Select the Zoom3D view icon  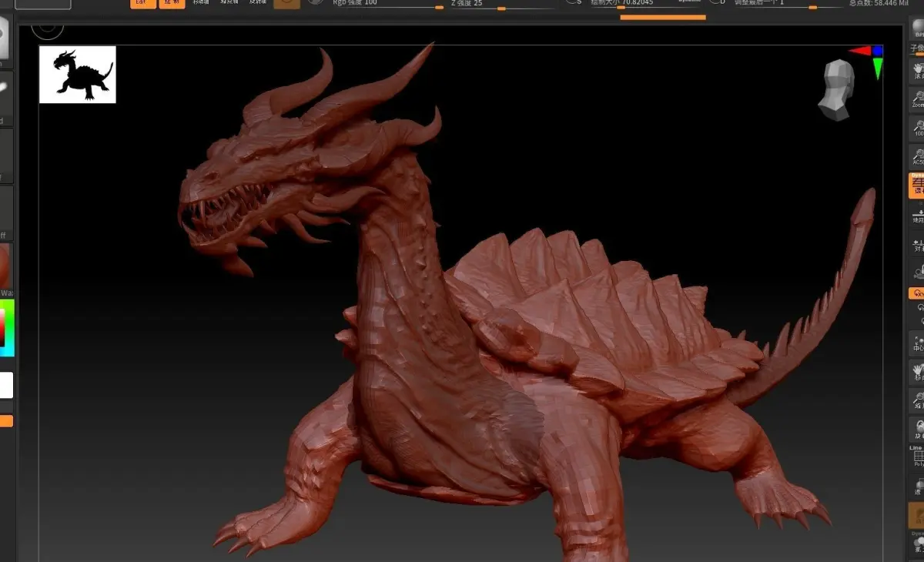[x=917, y=401]
